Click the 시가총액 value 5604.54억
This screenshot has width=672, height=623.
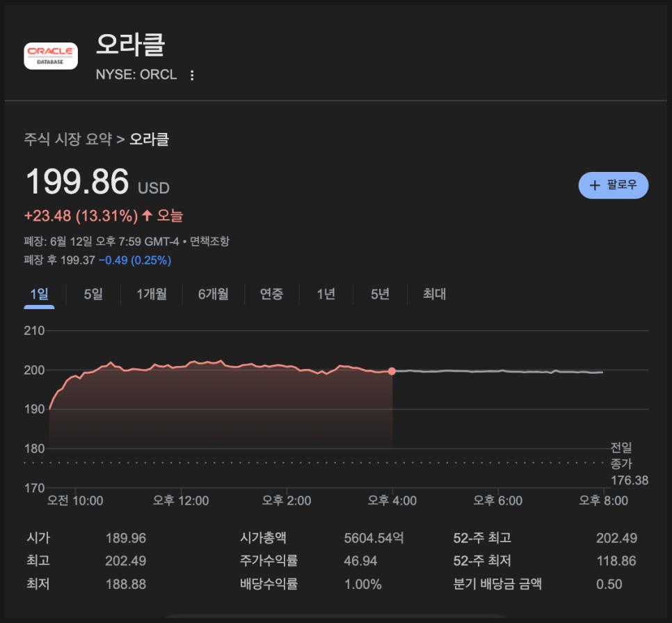pos(374,538)
